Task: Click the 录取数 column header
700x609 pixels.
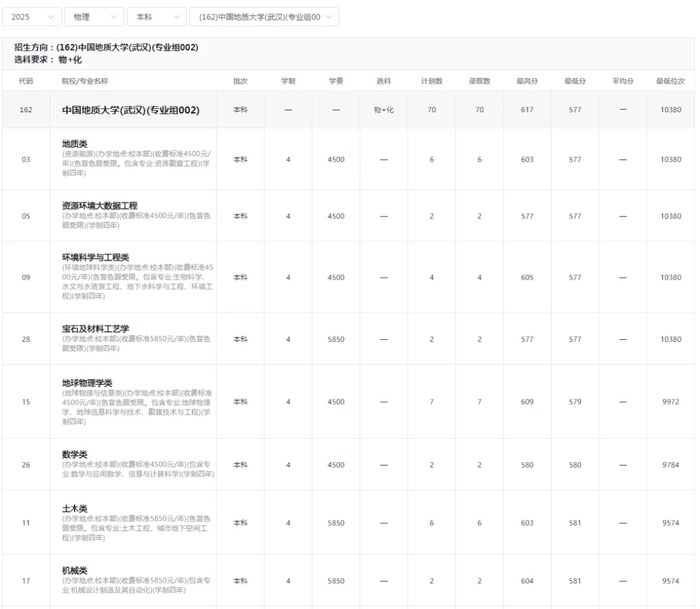Action: 480,81
